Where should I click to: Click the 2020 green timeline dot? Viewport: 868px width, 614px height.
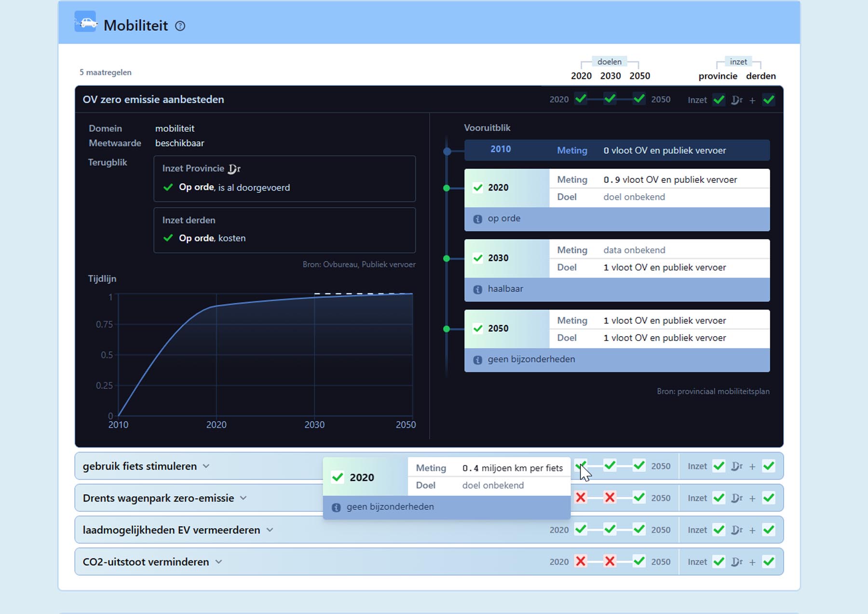coord(447,188)
